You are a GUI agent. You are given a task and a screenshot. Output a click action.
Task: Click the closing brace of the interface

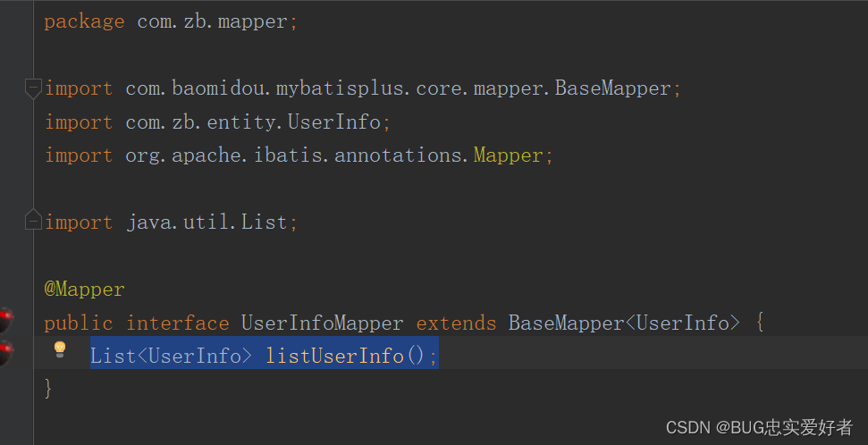[x=48, y=389]
